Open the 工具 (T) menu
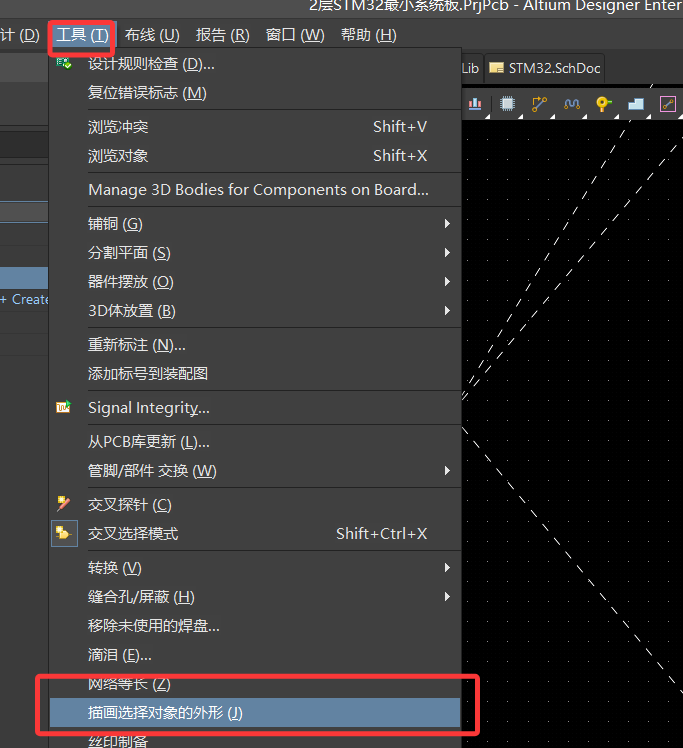The image size is (683, 748). [82, 35]
